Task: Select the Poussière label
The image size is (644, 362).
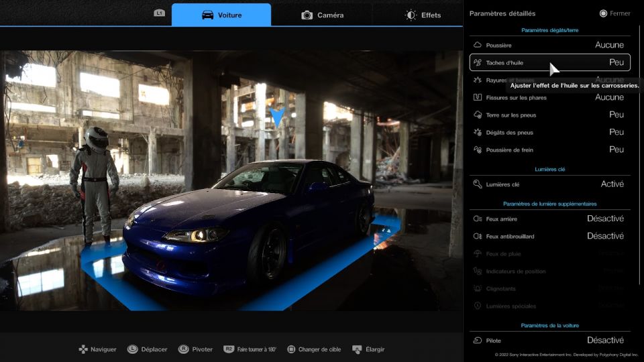Action: pyautogui.click(x=498, y=45)
